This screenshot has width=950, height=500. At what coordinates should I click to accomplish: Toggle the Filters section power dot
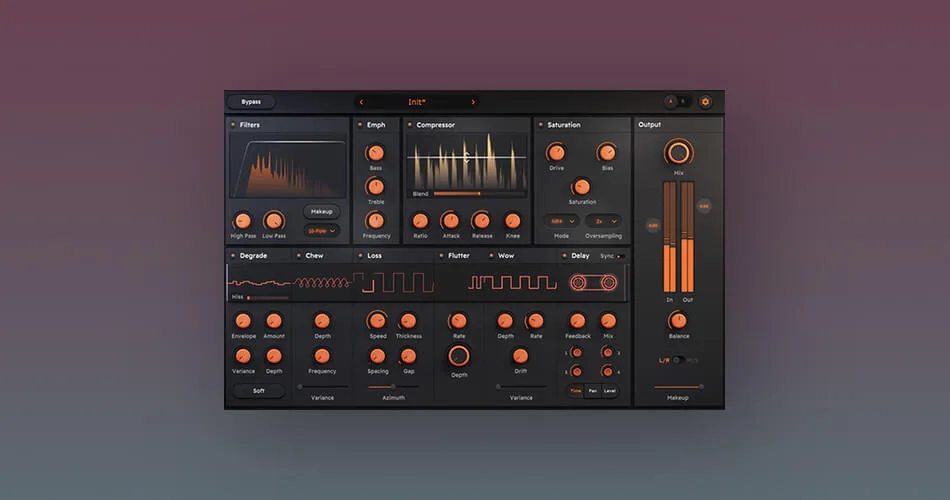233,125
